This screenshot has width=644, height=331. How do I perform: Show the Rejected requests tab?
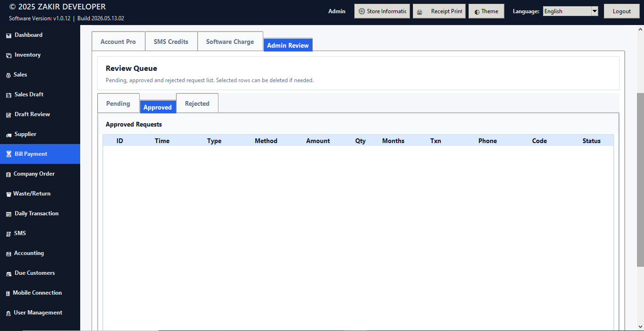click(x=197, y=103)
